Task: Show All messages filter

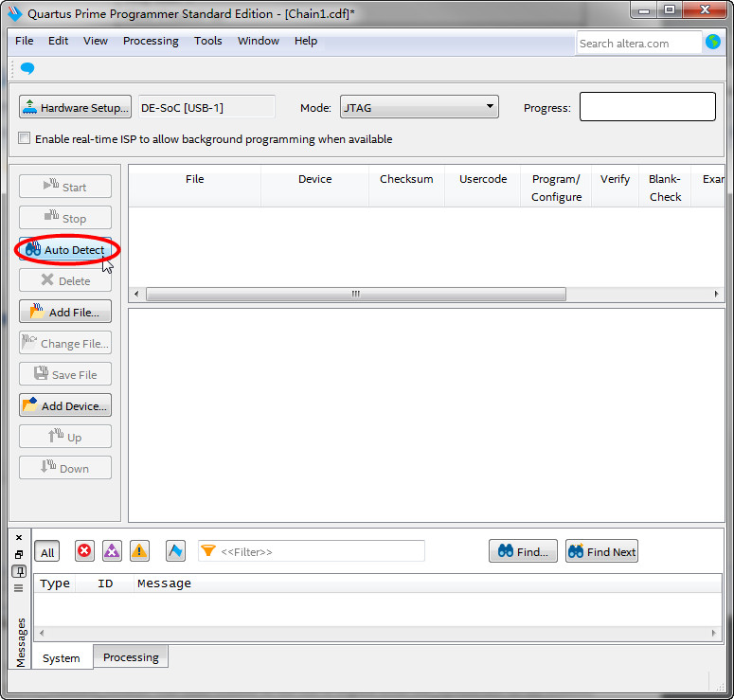Action: pyautogui.click(x=47, y=552)
